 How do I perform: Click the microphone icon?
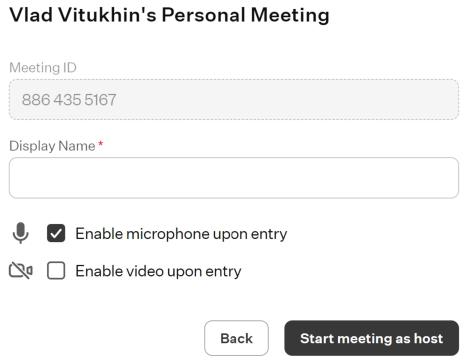(x=21, y=233)
